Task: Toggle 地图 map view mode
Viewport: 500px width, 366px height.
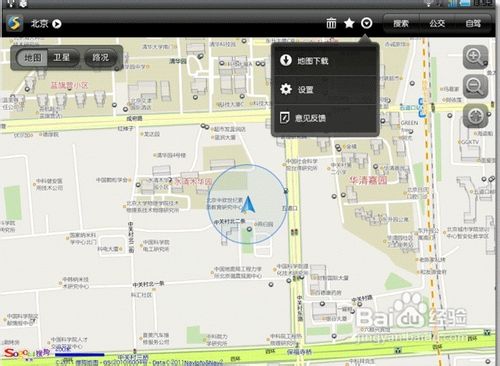Action: [32, 58]
